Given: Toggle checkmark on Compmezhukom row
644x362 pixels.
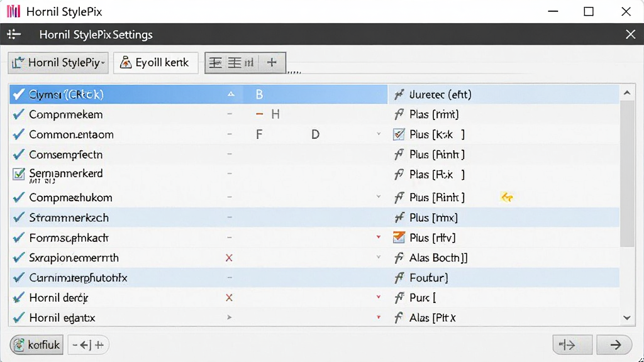Looking at the screenshot, I should [x=18, y=197].
